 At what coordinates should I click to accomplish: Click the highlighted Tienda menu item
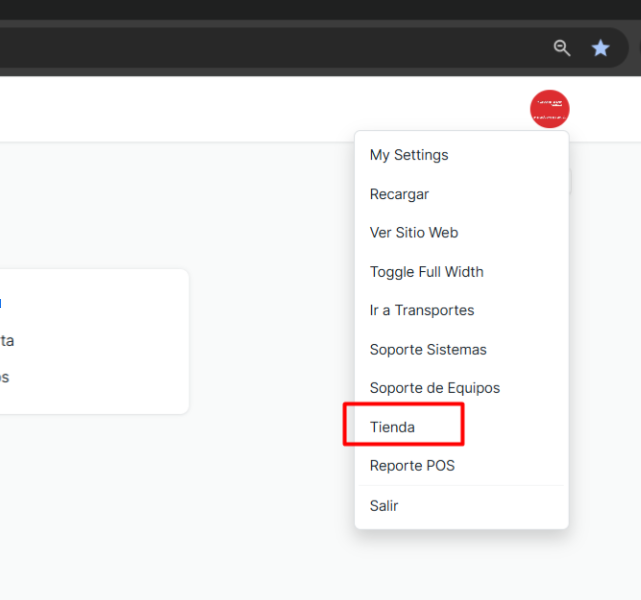click(392, 427)
